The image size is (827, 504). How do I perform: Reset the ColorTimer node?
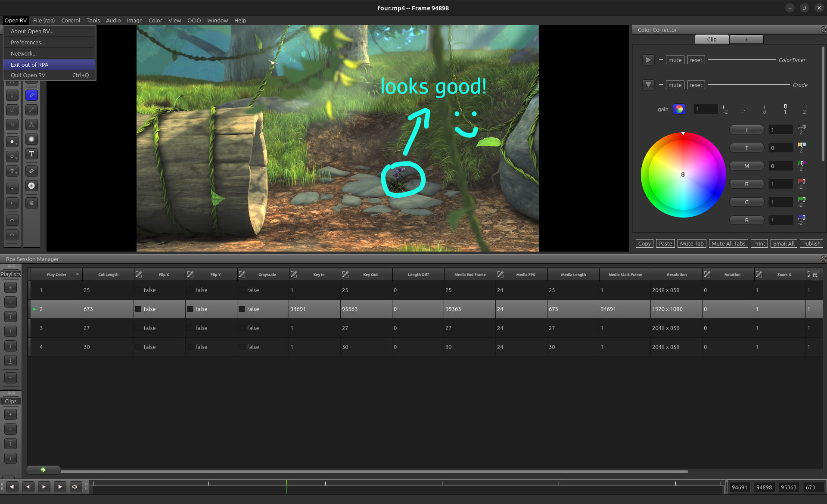pos(696,60)
